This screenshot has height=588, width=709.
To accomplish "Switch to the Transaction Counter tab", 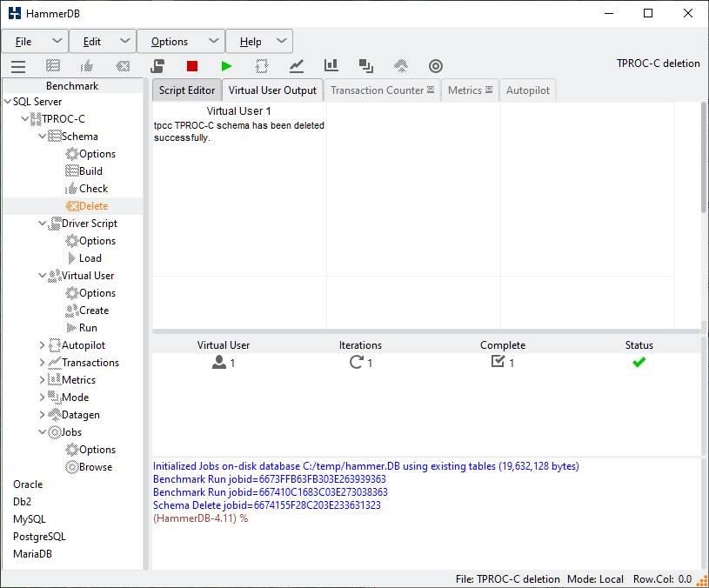I will coord(382,90).
